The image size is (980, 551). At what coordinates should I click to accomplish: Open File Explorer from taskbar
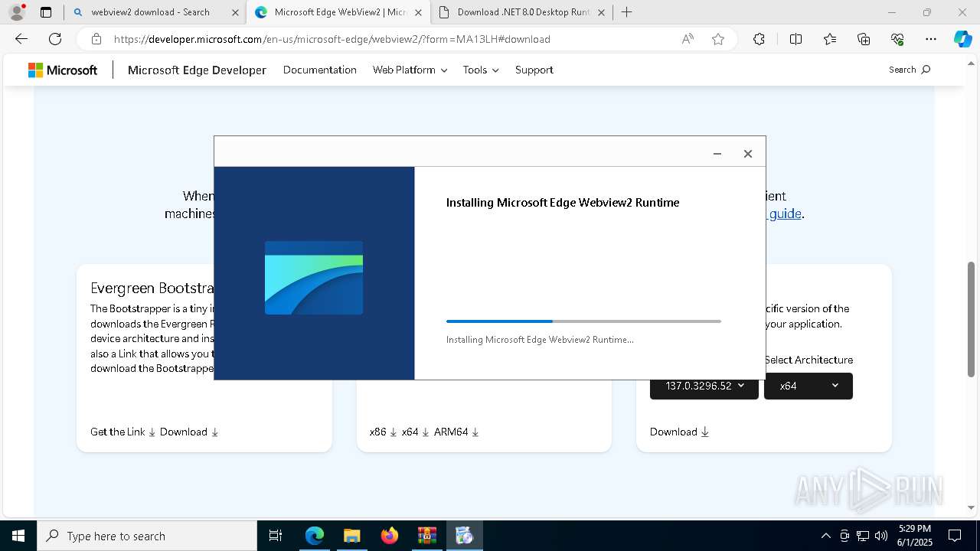[x=351, y=536]
